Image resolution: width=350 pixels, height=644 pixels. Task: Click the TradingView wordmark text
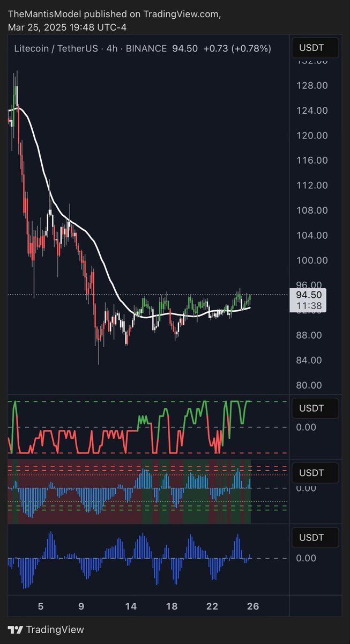coord(55,630)
